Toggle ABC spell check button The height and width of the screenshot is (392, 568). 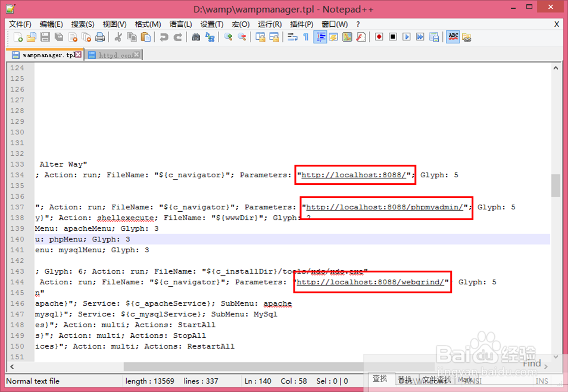tap(453, 37)
